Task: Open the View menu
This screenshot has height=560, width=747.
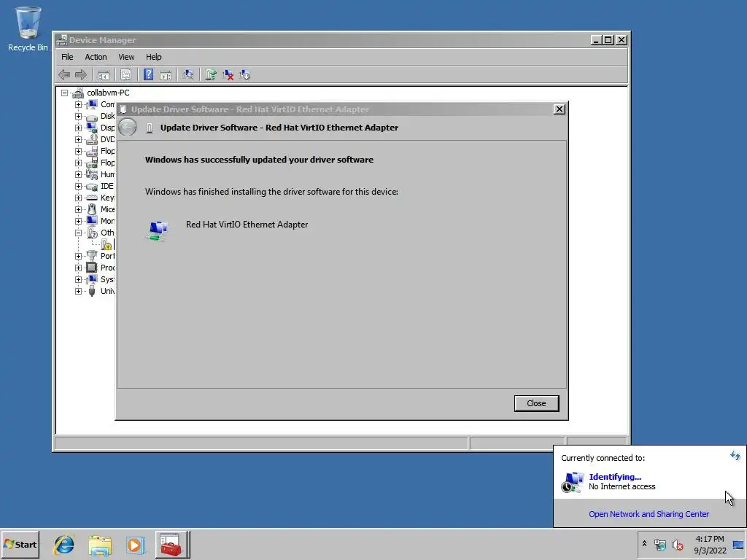Action: tap(126, 57)
